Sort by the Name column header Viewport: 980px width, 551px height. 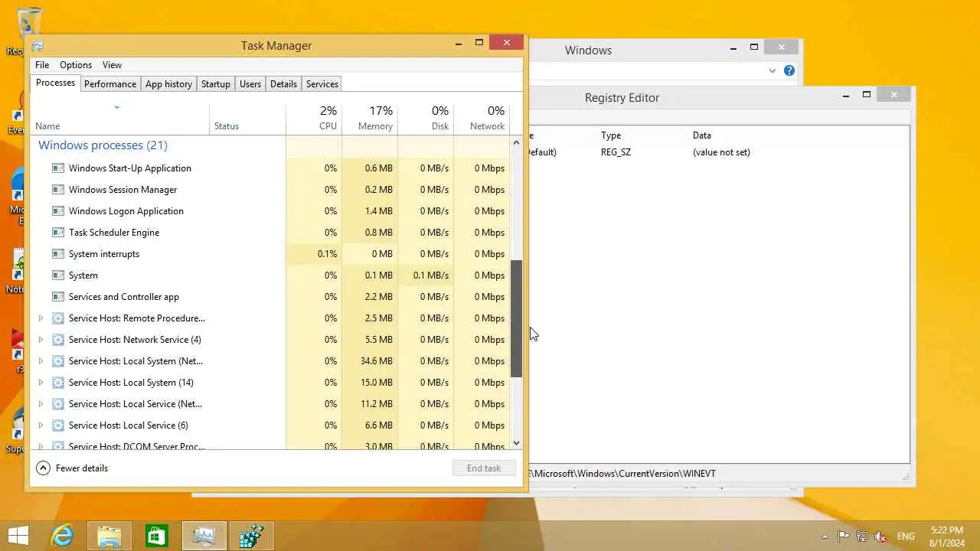click(x=120, y=118)
